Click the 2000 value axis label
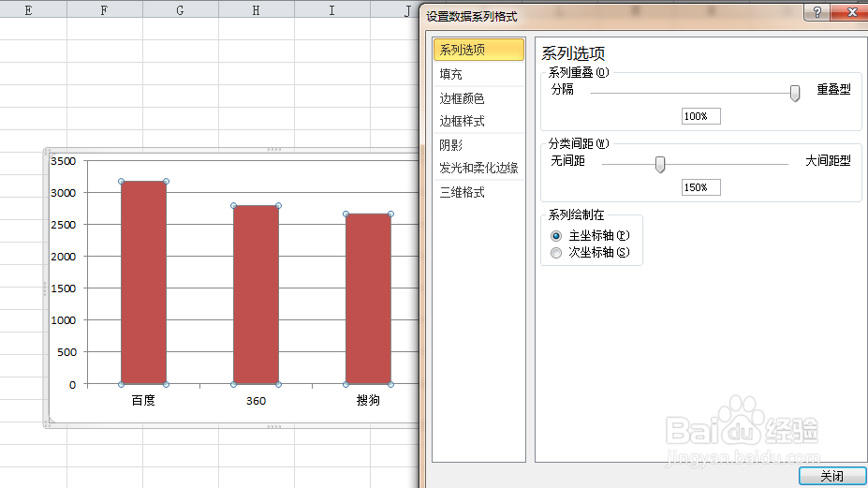 [x=63, y=257]
